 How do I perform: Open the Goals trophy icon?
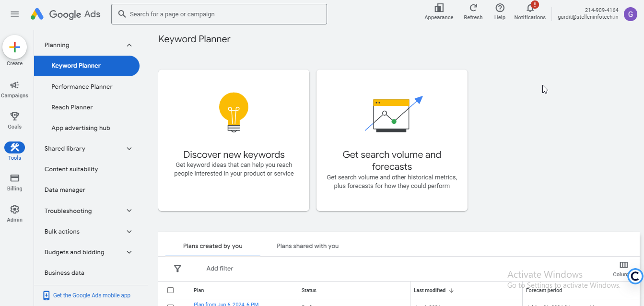[x=14, y=120]
